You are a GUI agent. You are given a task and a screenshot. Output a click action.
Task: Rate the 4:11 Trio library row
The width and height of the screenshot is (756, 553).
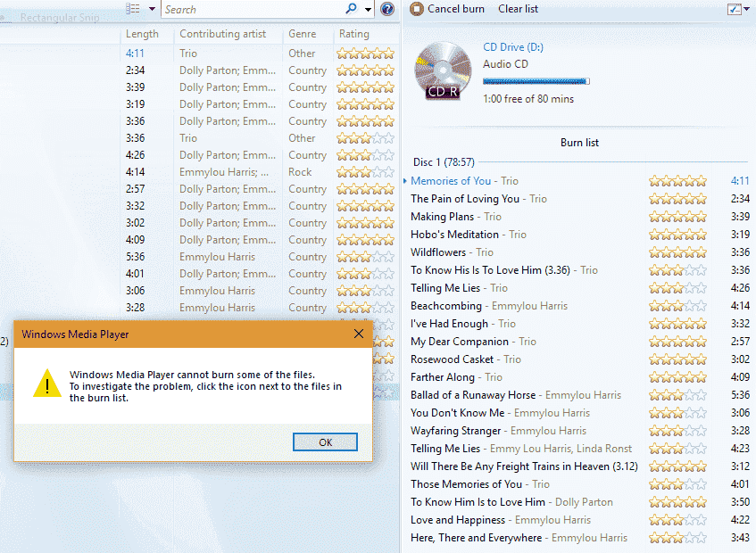pos(365,54)
